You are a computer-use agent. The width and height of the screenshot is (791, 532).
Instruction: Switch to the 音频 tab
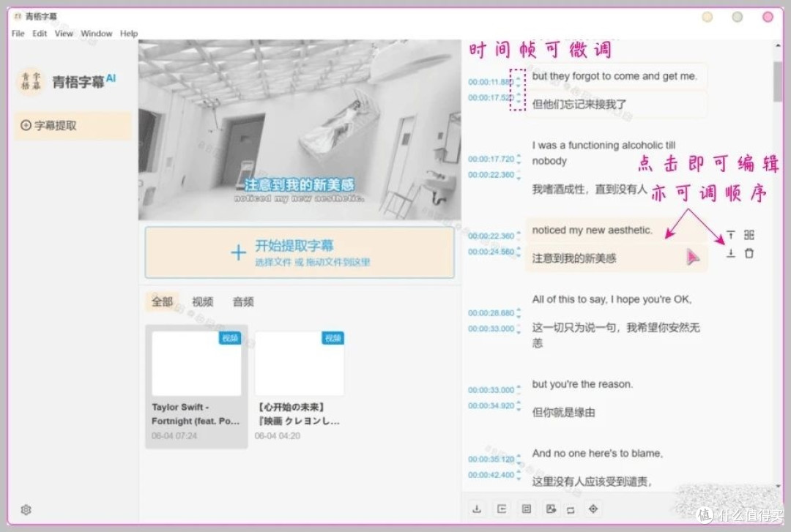[x=243, y=301]
